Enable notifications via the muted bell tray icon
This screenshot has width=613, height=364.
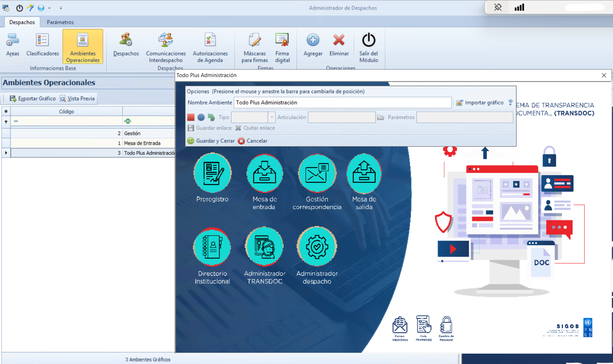point(498,7)
